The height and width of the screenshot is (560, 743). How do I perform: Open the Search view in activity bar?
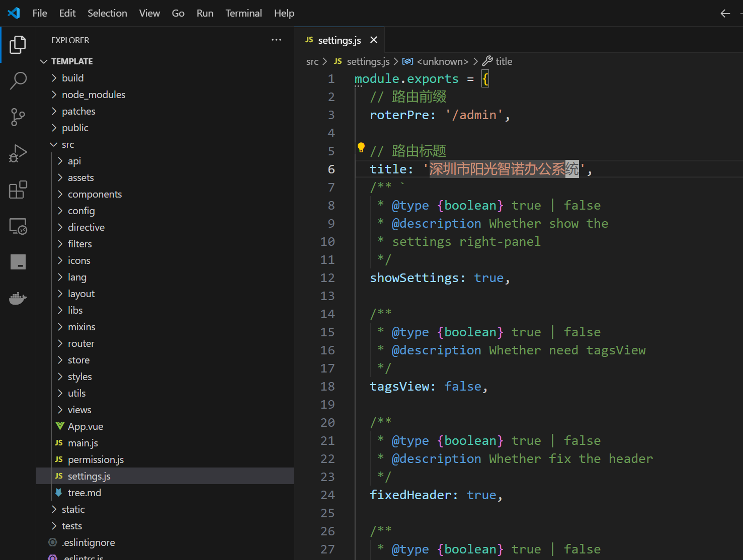[x=18, y=80]
